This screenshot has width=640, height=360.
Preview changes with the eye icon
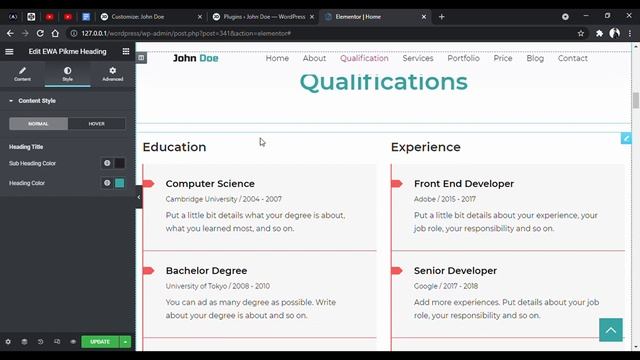pyautogui.click(x=73, y=342)
